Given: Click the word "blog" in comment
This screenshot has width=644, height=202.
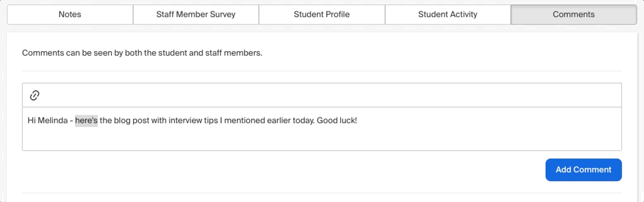Looking at the screenshot, I should [122, 121].
